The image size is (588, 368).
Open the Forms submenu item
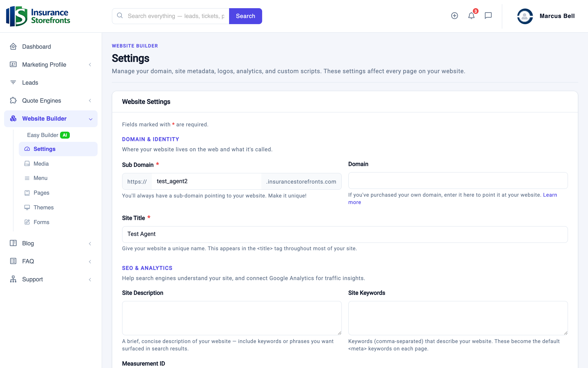click(58, 222)
